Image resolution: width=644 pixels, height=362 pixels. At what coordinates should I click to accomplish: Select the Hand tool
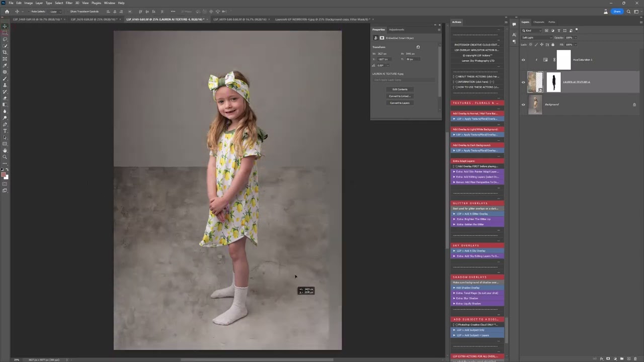5,150
